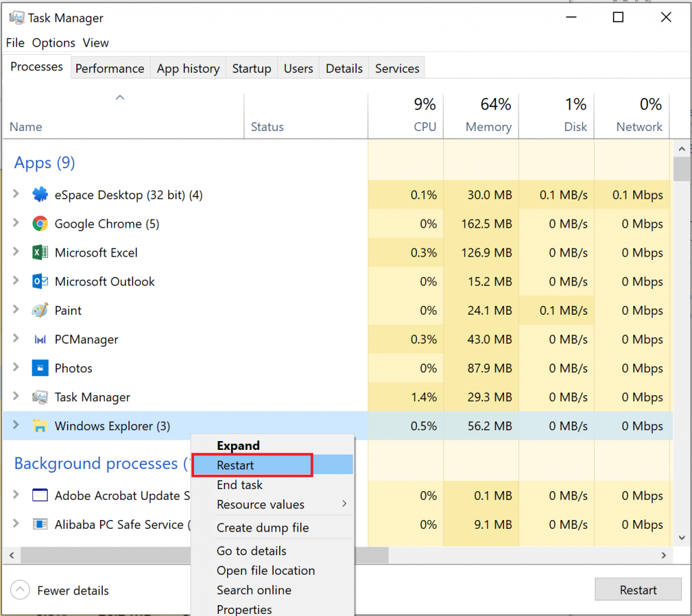
Task: Choose Restart in the context menu
Action: coord(273,465)
